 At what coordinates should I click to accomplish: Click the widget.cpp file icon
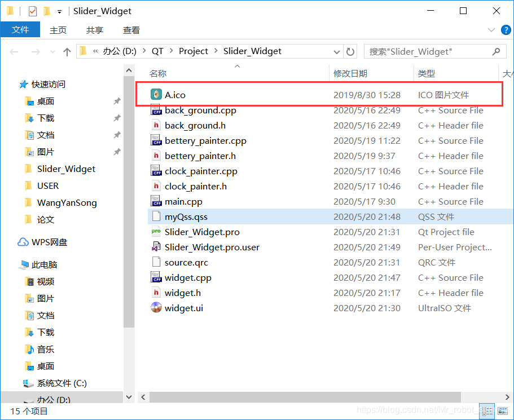156,277
